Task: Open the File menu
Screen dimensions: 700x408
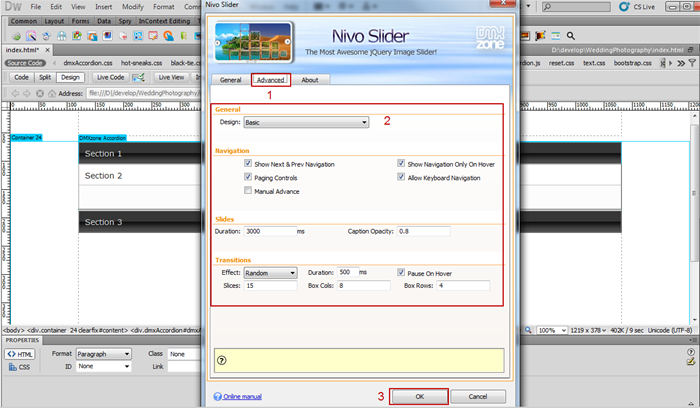Action: pos(36,7)
